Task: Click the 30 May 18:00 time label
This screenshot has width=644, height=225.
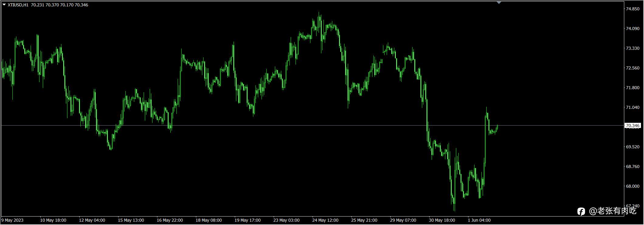Action: tap(442, 220)
